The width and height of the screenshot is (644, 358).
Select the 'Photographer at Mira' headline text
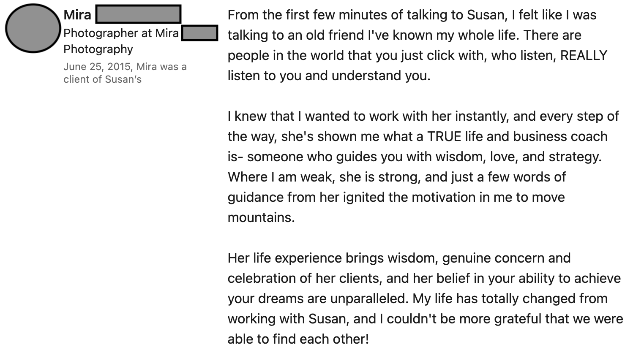(121, 33)
